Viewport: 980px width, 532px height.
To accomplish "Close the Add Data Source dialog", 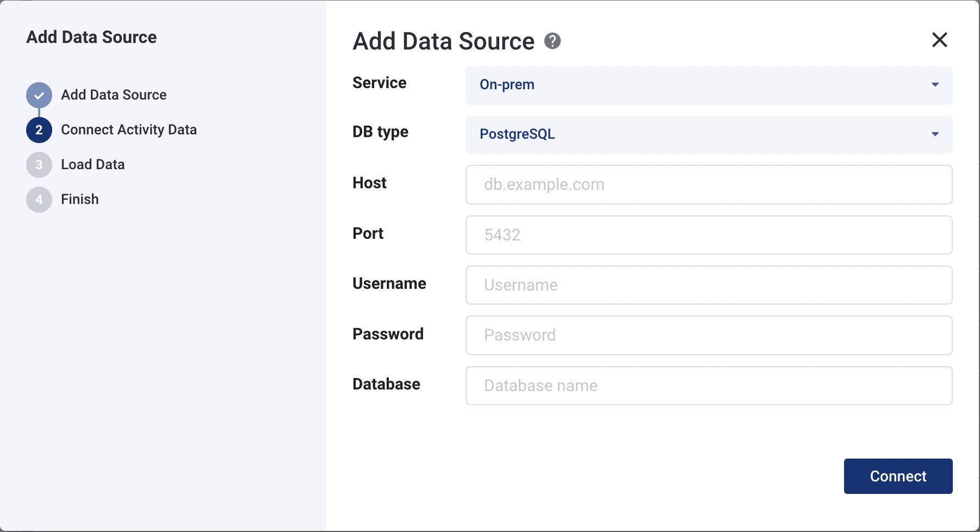I will (939, 40).
